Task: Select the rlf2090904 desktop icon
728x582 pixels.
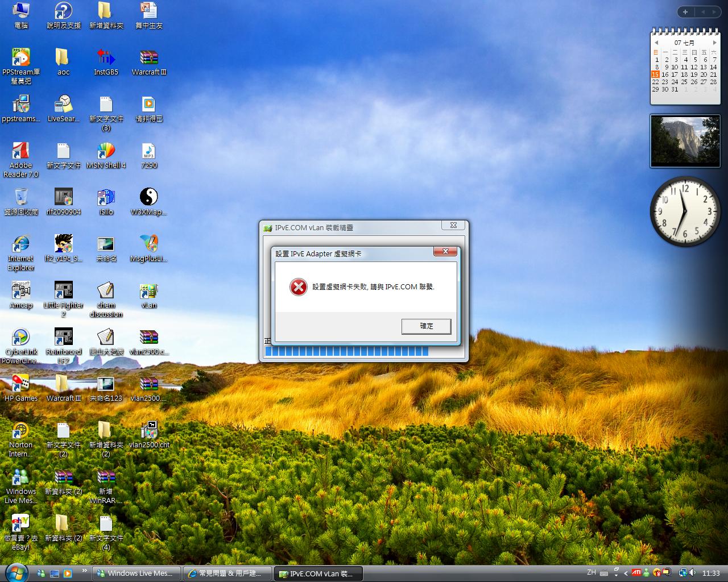Action: pos(63,202)
